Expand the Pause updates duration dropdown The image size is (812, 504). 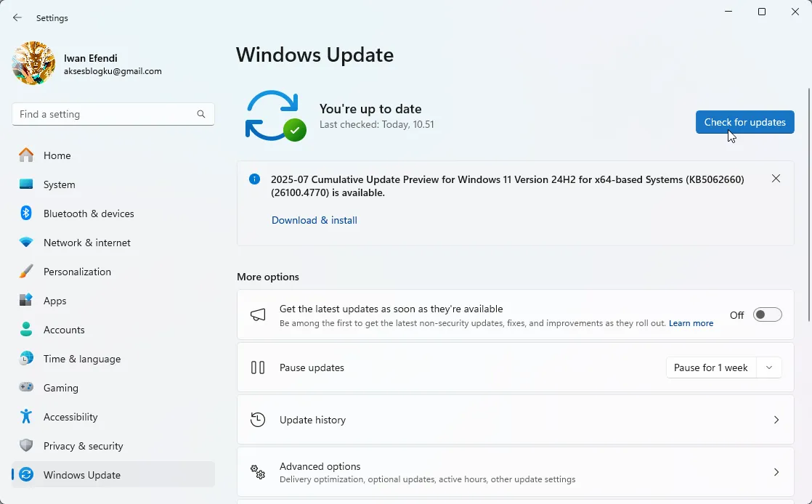pos(769,367)
